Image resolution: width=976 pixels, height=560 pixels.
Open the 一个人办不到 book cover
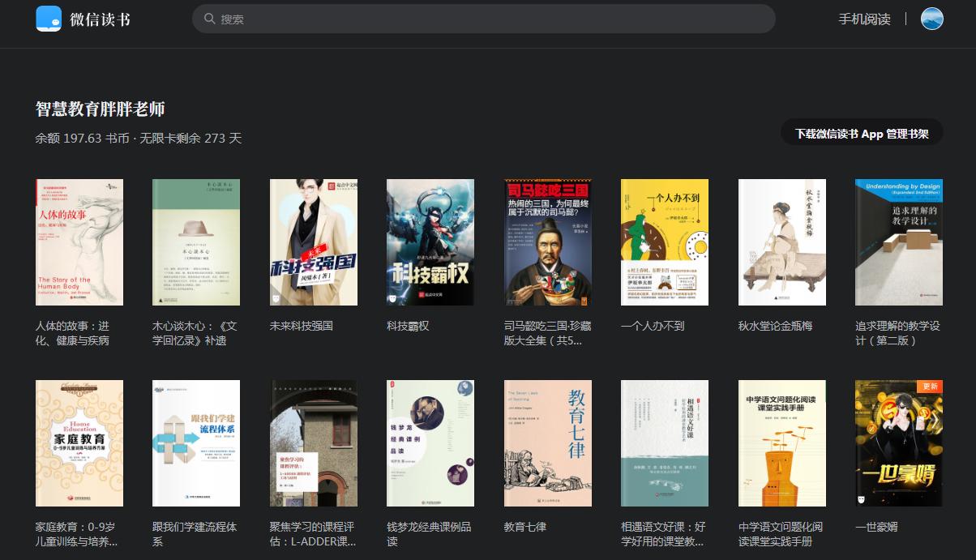pyautogui.click(x=665, y=242)
